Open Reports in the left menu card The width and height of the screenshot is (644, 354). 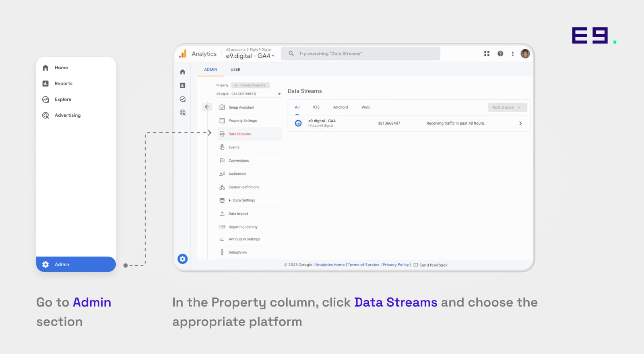pyautogui.click(x=76, y=84)
